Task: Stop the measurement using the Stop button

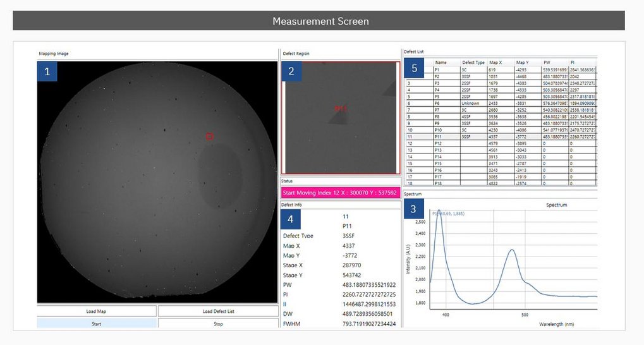Action: (217, 324)
